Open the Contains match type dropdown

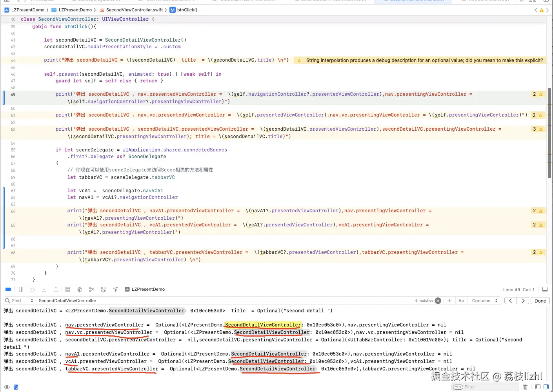point(485,301)
